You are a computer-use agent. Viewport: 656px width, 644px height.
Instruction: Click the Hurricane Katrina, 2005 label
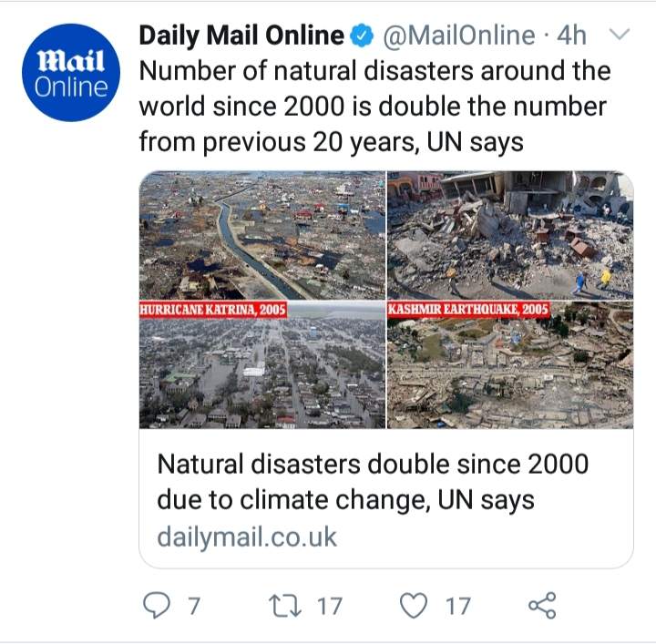coord(213,310)
